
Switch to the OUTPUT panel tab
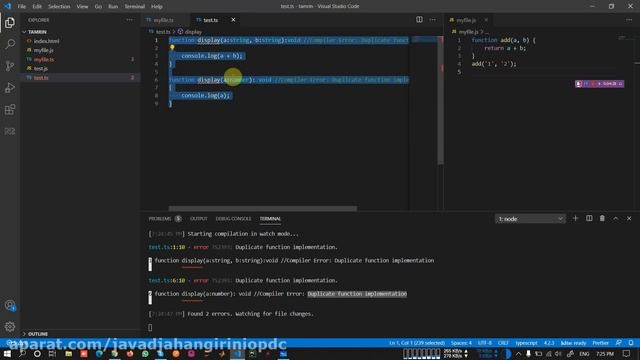click(199, 219)
